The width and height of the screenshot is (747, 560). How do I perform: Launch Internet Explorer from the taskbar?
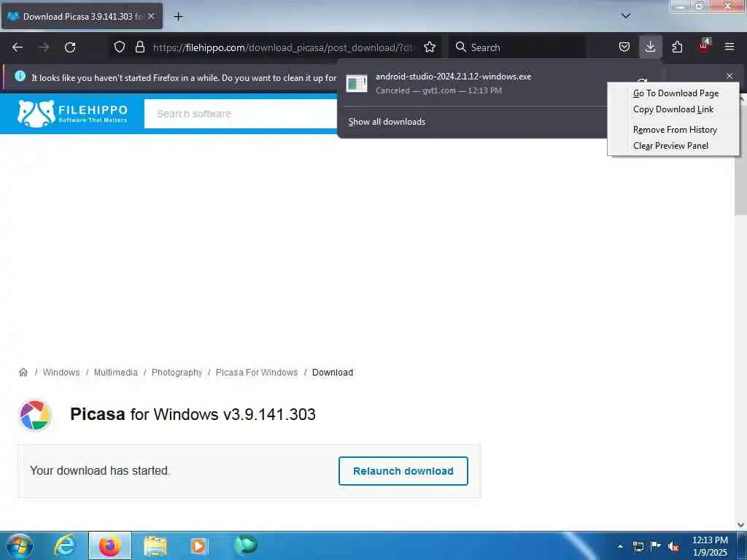[65, 545]
